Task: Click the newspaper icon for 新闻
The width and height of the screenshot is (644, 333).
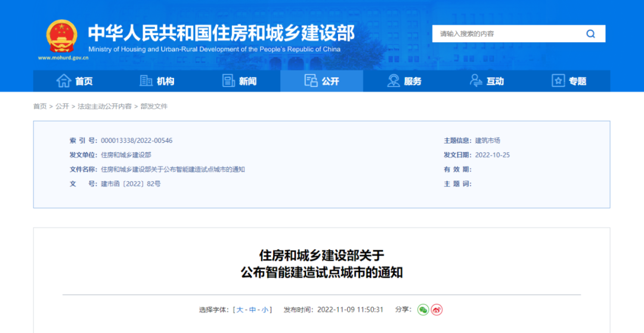Action: point(228,81)
